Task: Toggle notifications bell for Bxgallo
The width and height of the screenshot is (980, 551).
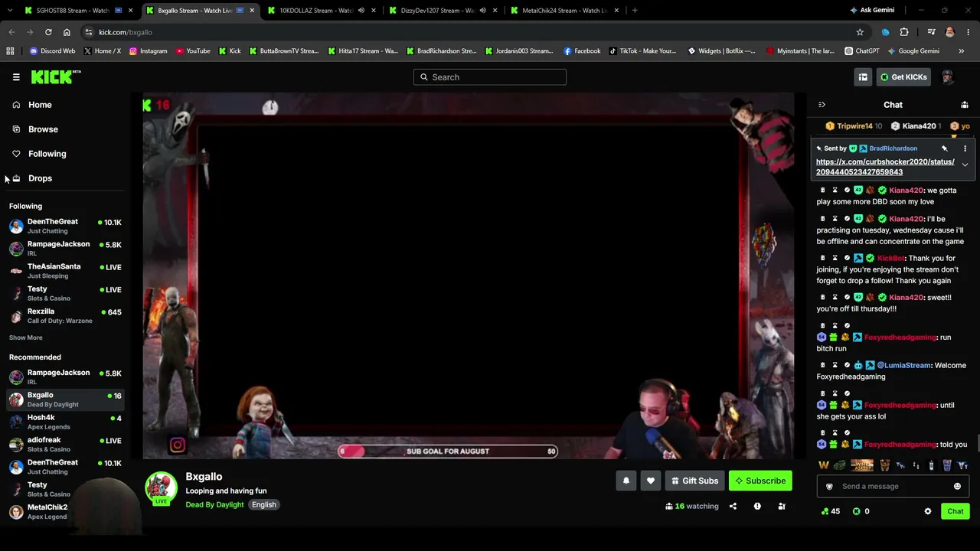Action: [626, 481]
